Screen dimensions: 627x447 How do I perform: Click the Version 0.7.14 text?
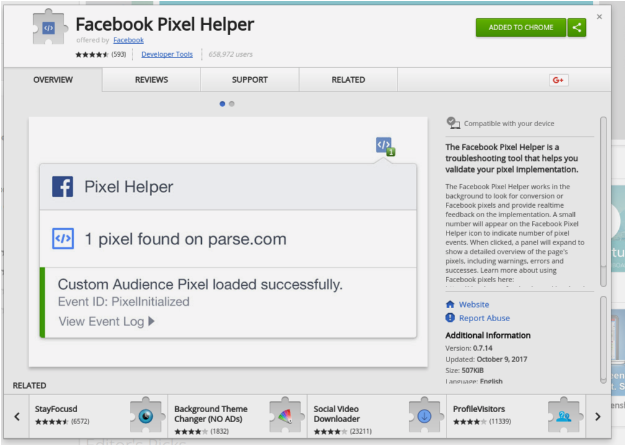coord(469,348)
